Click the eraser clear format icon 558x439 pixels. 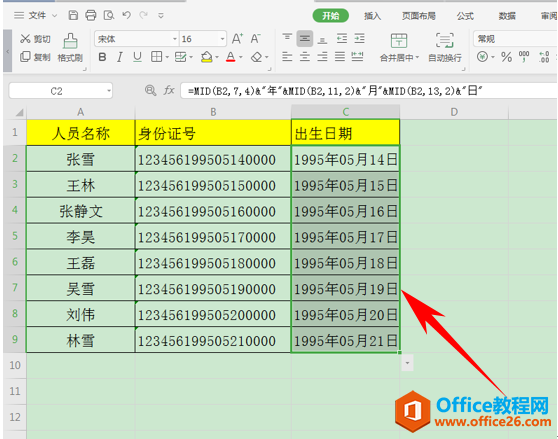click(257, 57)
